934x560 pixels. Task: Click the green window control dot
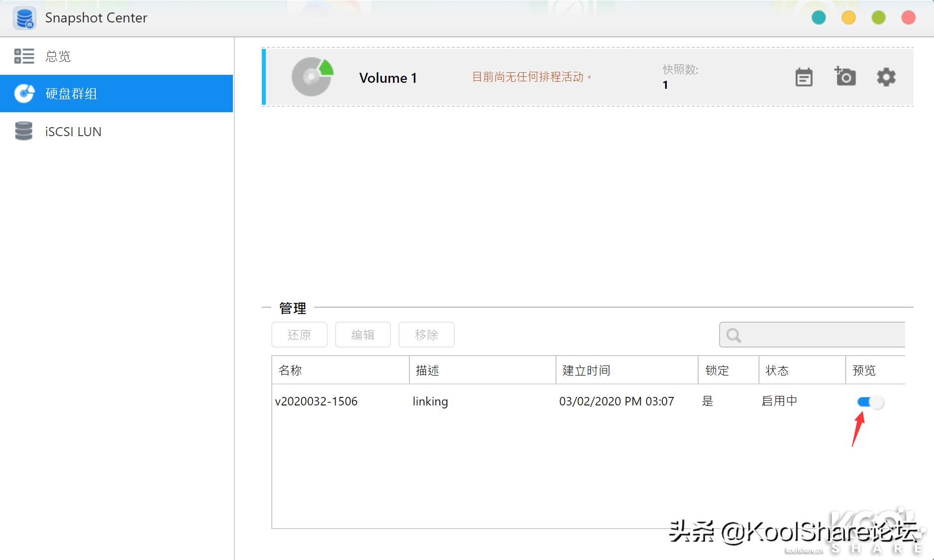pyautogui.click(x=878, y=18)
